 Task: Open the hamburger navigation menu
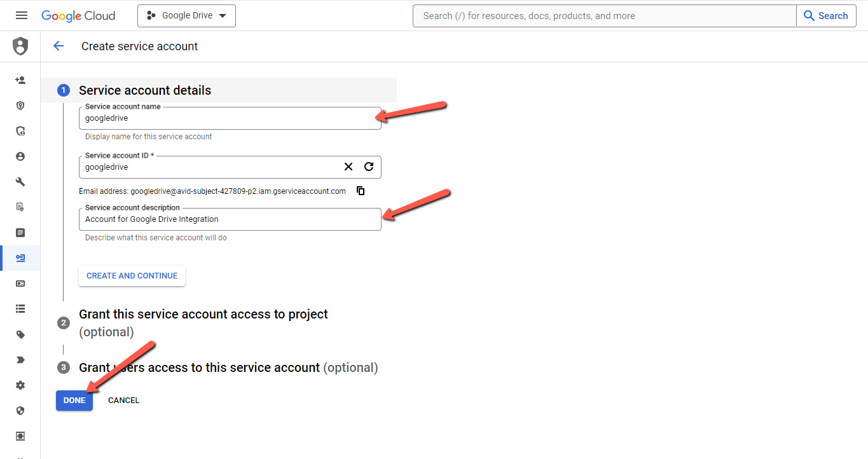click(x=21, y=15)
